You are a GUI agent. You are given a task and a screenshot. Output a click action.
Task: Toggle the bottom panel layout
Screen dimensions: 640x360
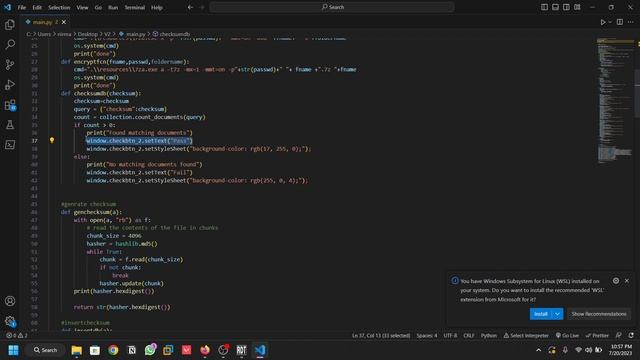555,7
